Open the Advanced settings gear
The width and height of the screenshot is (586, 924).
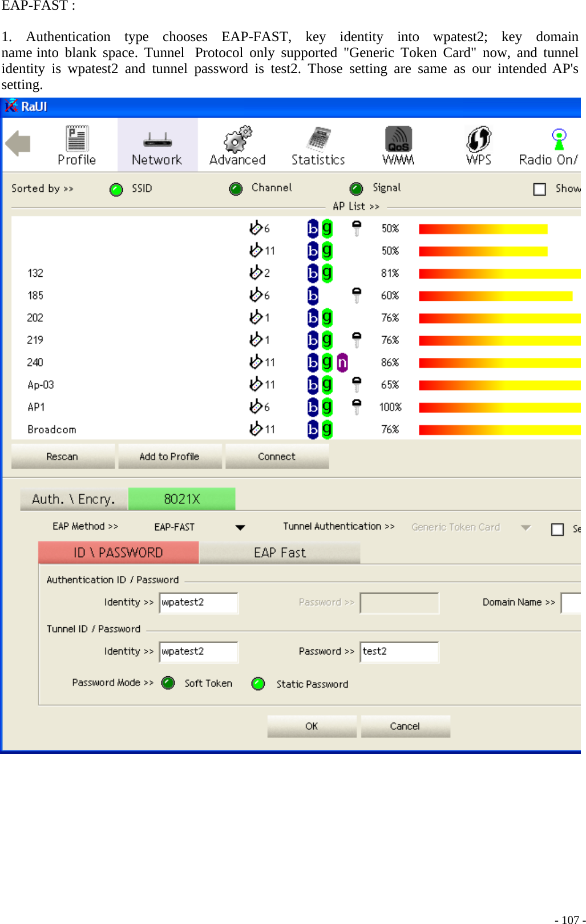[237, 146]
